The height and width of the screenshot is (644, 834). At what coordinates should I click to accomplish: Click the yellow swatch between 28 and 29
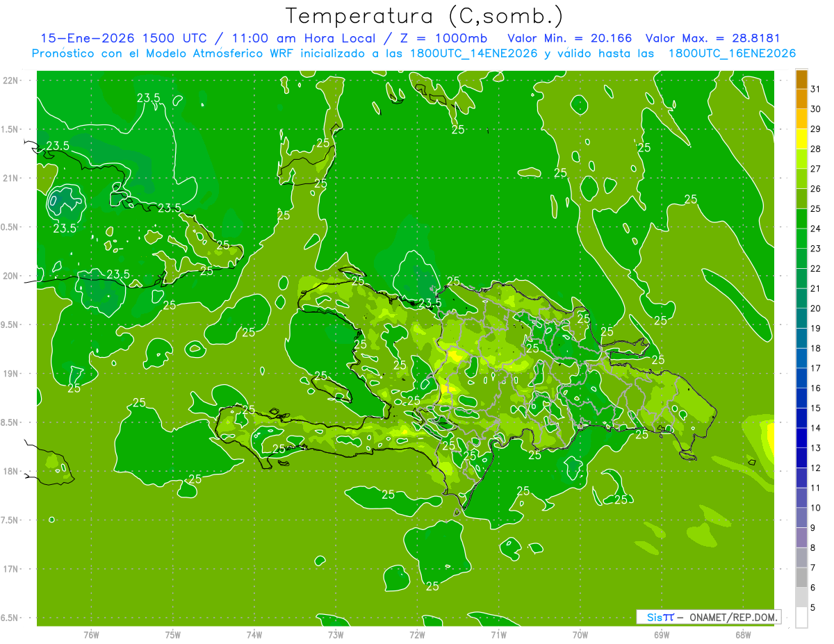[801, 139]
